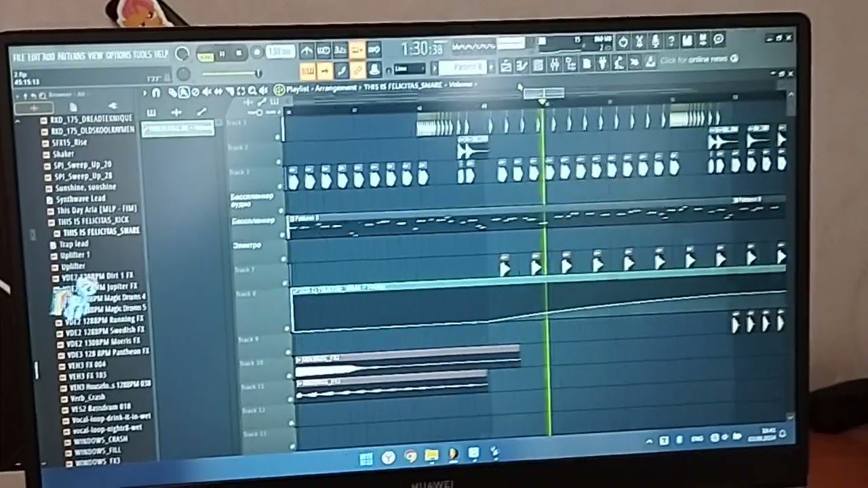Toggle the link/multilink controllers button
Viewport: 868px width, 488px height.
point(358,70)
